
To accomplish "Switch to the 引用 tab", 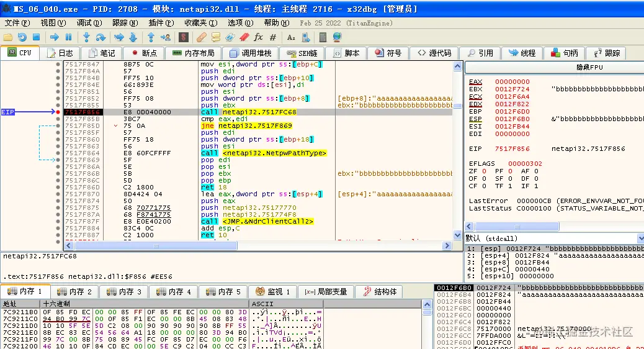I will coord(480,53).
